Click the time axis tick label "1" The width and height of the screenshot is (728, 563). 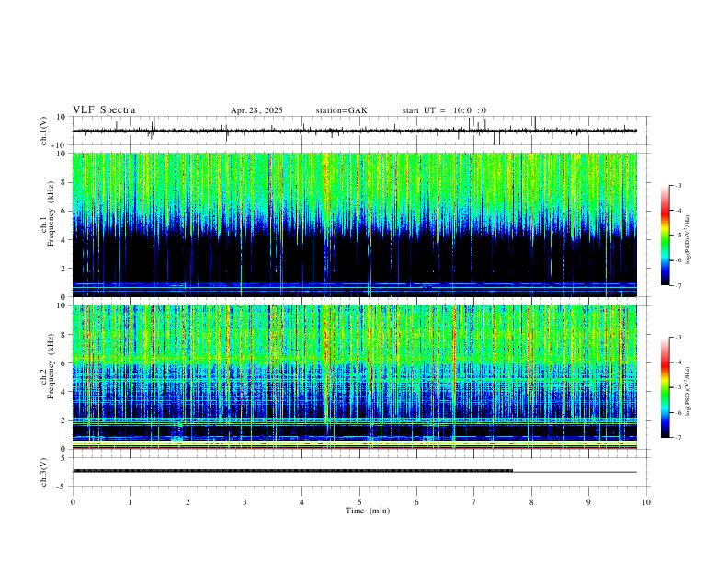(x=131, y=502)
